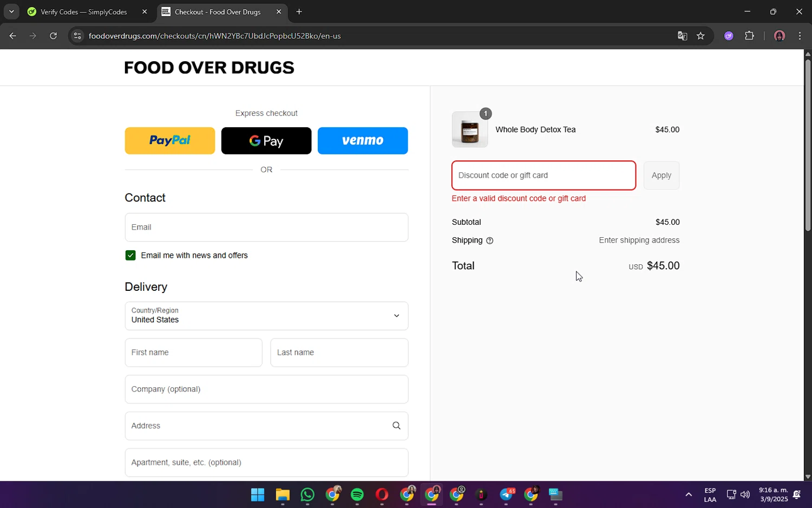Screen dimensions: 812x508
Task: Click the Address input field
Action: [x=266, y=426]
